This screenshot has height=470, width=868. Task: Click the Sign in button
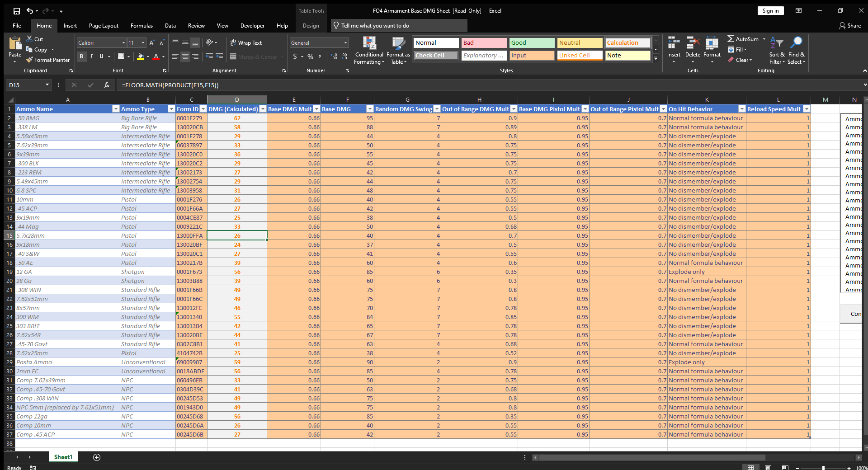pos(770,11)
